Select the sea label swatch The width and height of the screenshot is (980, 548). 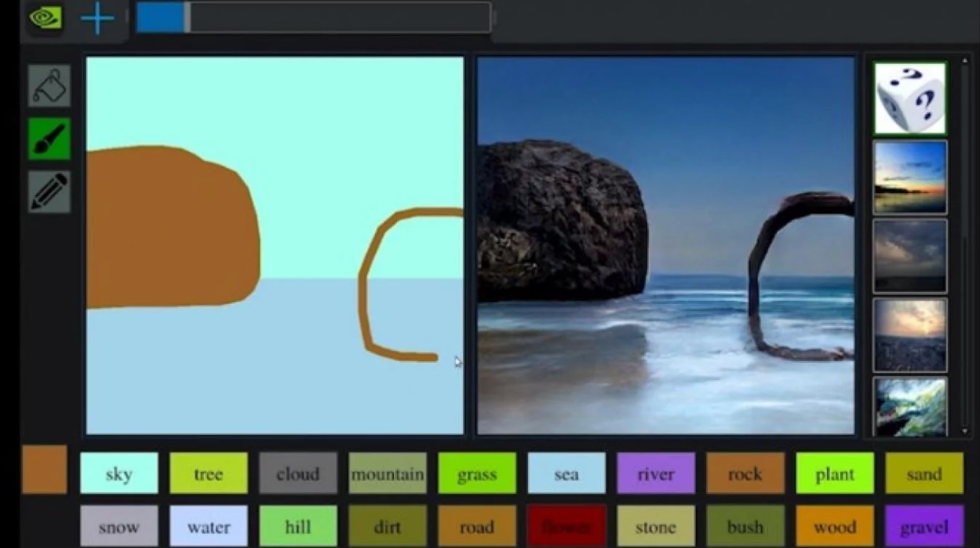(x=567, y=473)
